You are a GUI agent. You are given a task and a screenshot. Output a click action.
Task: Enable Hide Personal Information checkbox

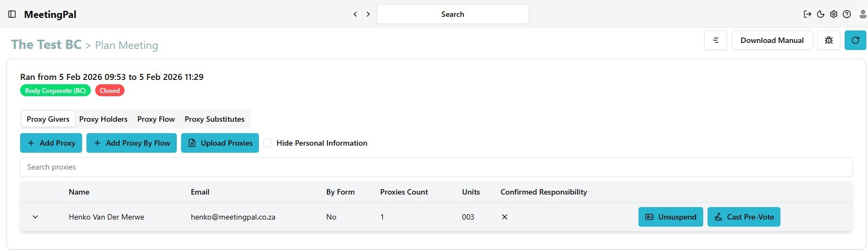[x=268, y=143]
